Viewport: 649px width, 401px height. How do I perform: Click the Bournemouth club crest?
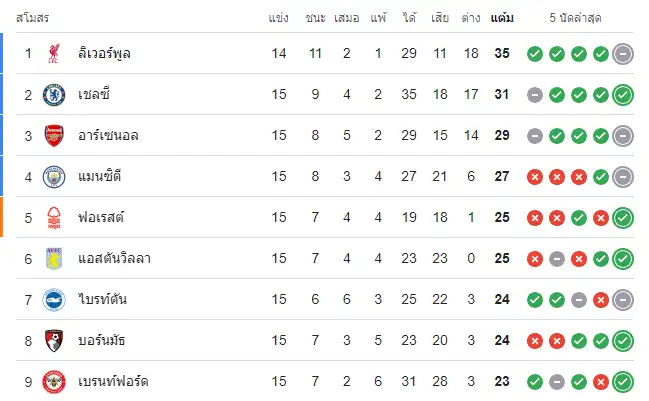coord(54,341)
